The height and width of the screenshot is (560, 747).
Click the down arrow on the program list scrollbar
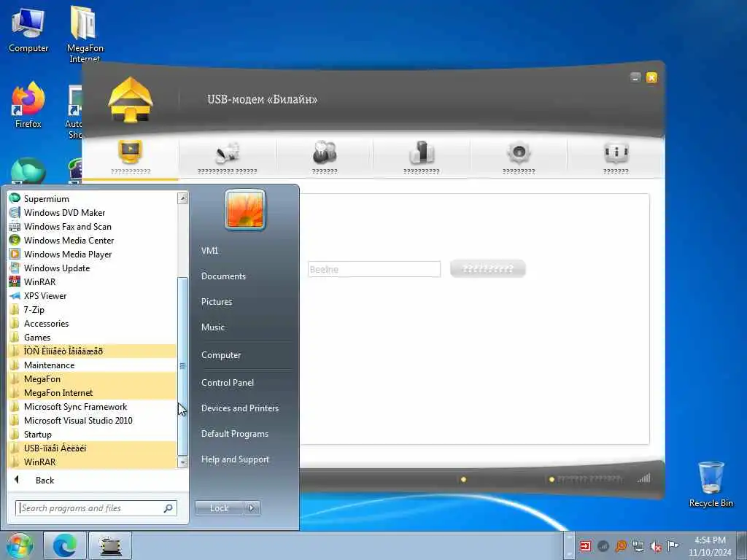[182, 462]
